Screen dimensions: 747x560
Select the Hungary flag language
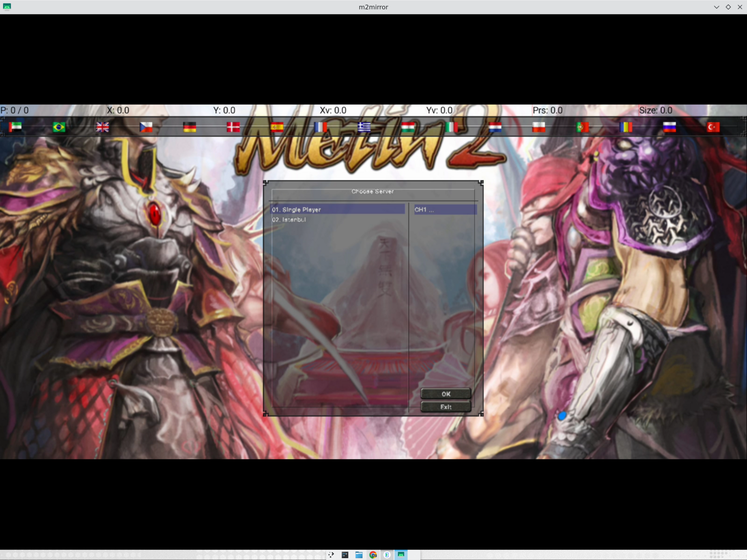tap(408, 127)
